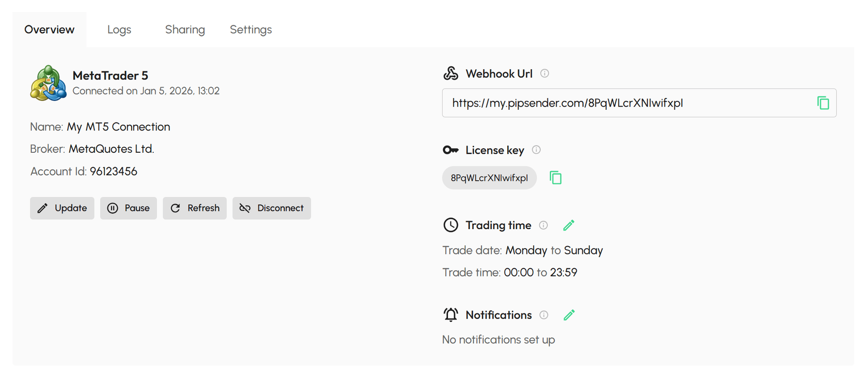Switch to the Logs tab
This screenshot has height=376, width=868.
[x=119, y=30]
